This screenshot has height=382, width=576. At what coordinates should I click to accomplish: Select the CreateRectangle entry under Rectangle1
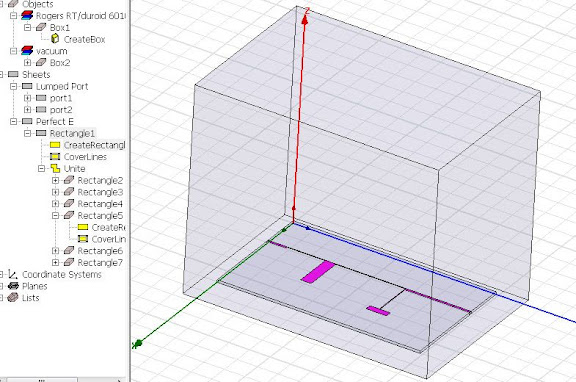pos(94,145)
